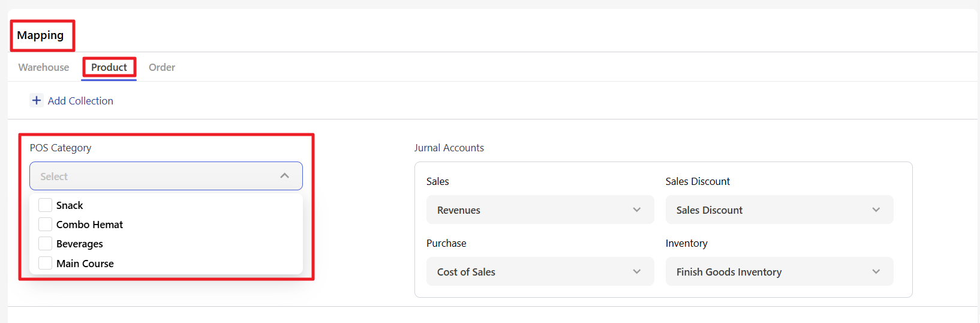Click the chevron arrow in the Revenues field
Image resolution: width=980 pixels, height=323 pixels.
(636, 210)
